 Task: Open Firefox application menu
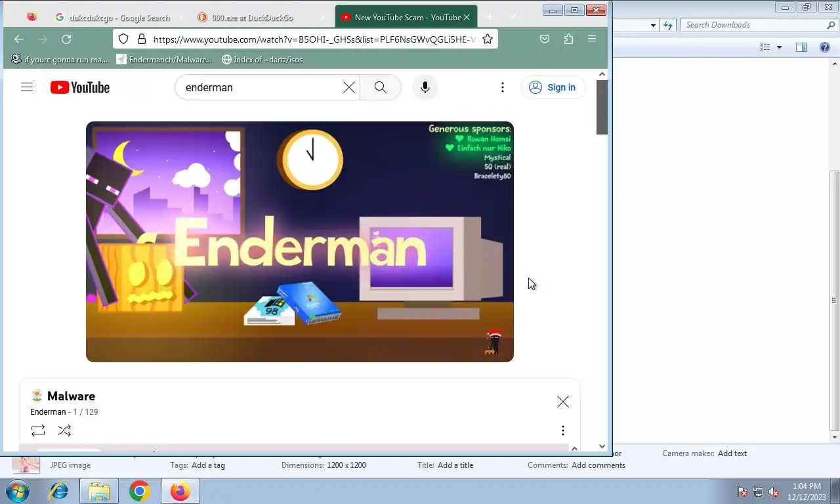tap(592, 39)
